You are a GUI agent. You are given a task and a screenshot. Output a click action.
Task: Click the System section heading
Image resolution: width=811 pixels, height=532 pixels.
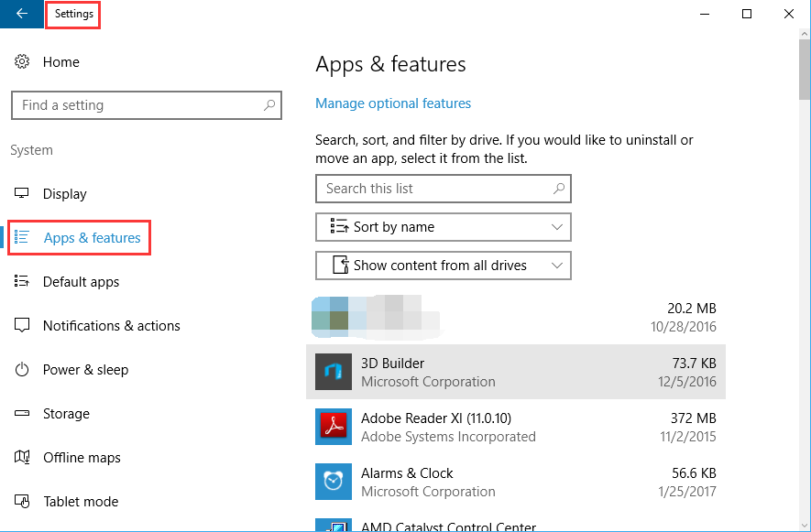[x=31, y=150]
